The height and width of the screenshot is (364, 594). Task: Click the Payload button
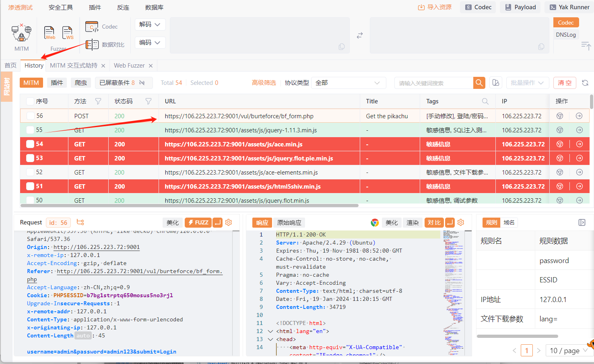(x=521, y=7)
